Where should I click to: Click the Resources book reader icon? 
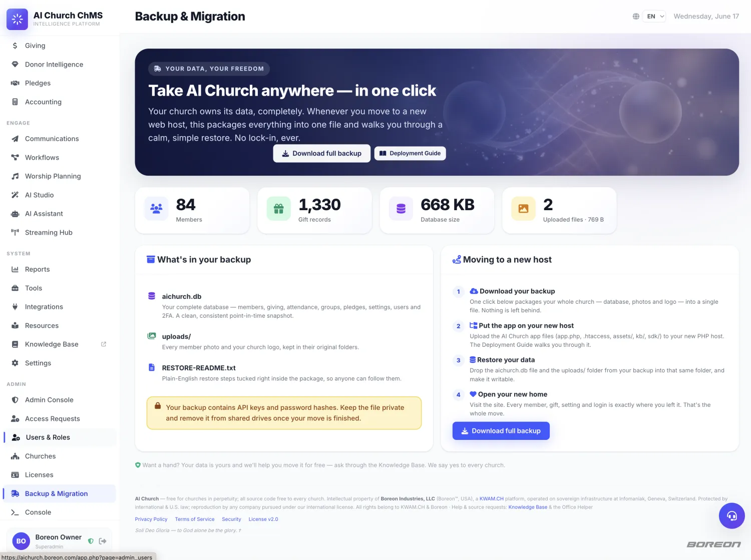(x=15, y=325)
